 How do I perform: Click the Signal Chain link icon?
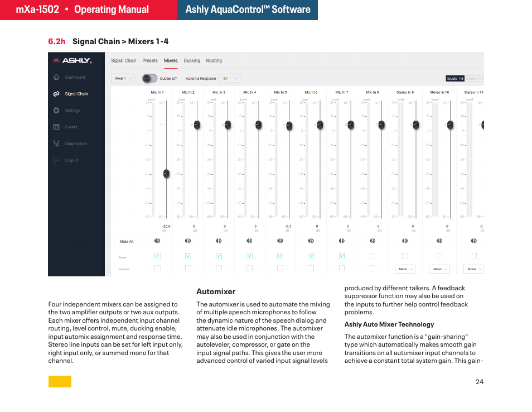coord(56,94)
